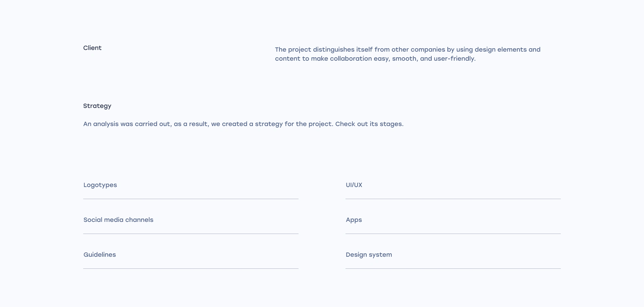Open the UI/UX list item
644x307 pixels.
pyautogui.click(x=354, y=185)
